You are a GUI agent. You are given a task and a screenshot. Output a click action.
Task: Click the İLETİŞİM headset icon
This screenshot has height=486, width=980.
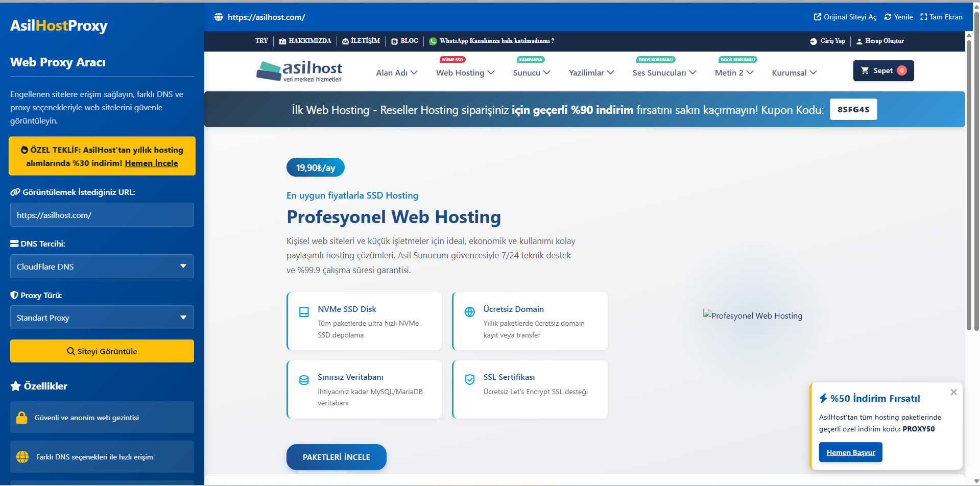345,41
